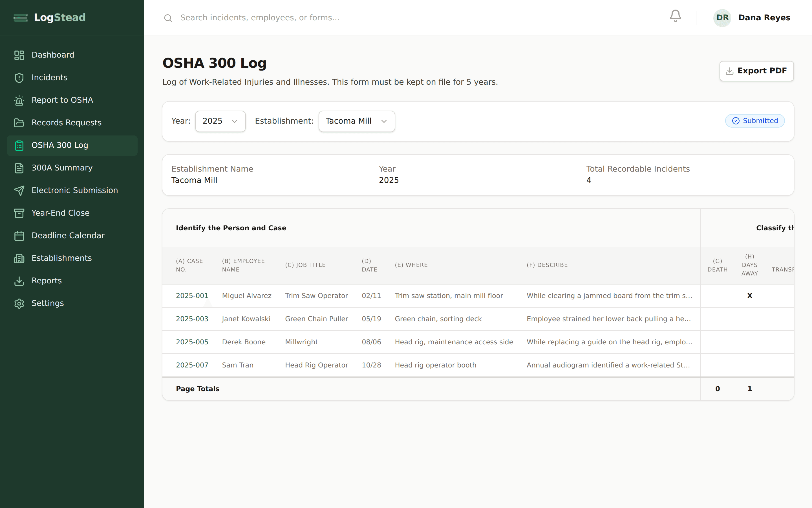This screenshot has height=508, width=812.
Task: Open case 2025-001 link
Action: tap(192, 296)
